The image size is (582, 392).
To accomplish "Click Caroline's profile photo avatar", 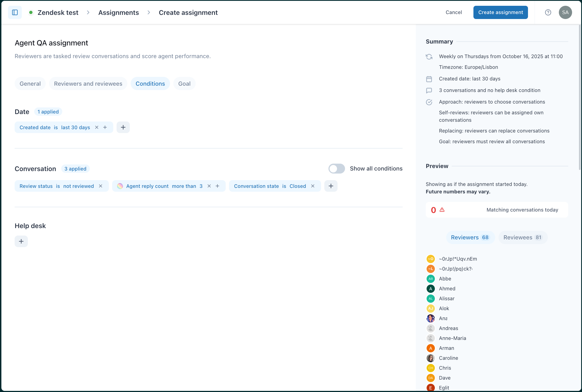I will click(431, 358).
